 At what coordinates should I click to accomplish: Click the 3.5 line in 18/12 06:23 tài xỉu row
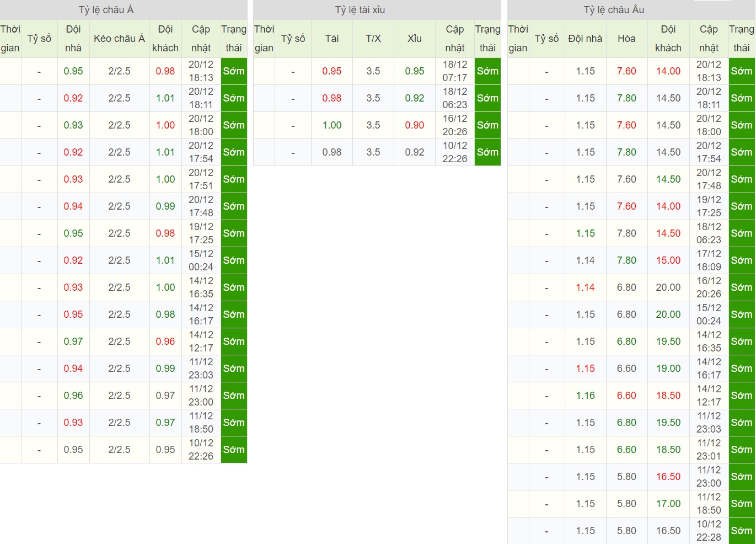373,98
